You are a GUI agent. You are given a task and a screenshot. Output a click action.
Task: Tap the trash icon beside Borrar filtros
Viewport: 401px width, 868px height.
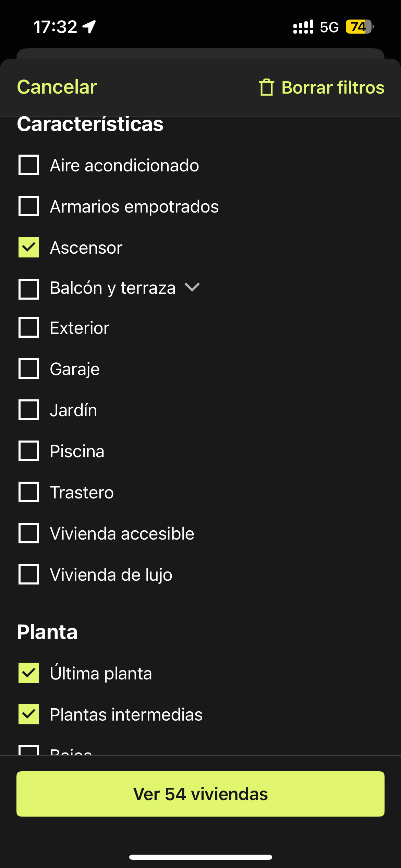click(266, 87)
